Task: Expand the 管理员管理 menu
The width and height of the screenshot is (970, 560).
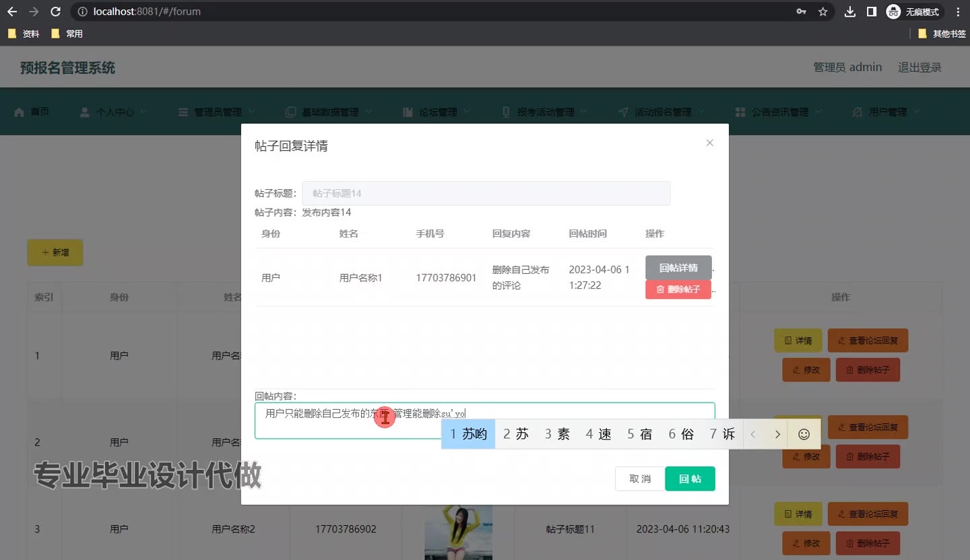Action: pyautogui.click(x=216, y=112)
